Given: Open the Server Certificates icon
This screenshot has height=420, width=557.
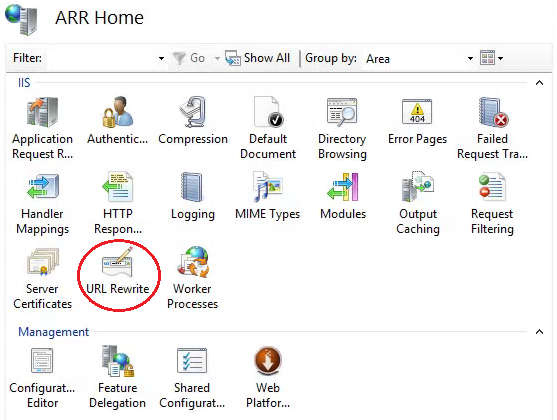Looking at the screenshot, I should [x=43, y=262].
